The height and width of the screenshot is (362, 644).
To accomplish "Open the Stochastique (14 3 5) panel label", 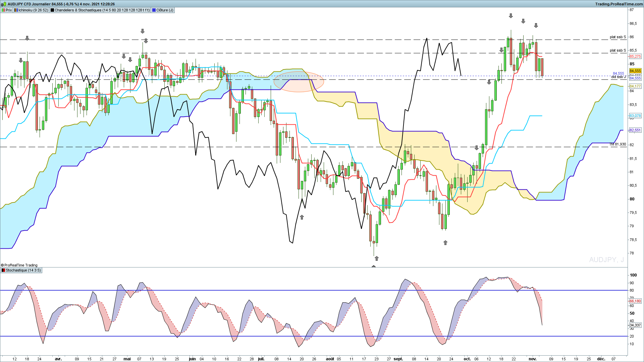I will click(x=21, y=270).
